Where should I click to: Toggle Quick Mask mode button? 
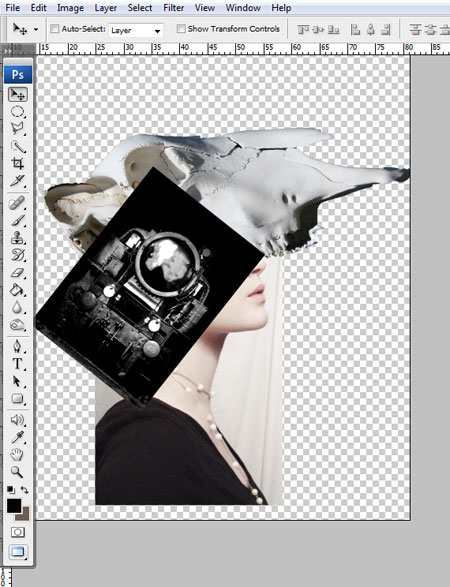[18, 532]
